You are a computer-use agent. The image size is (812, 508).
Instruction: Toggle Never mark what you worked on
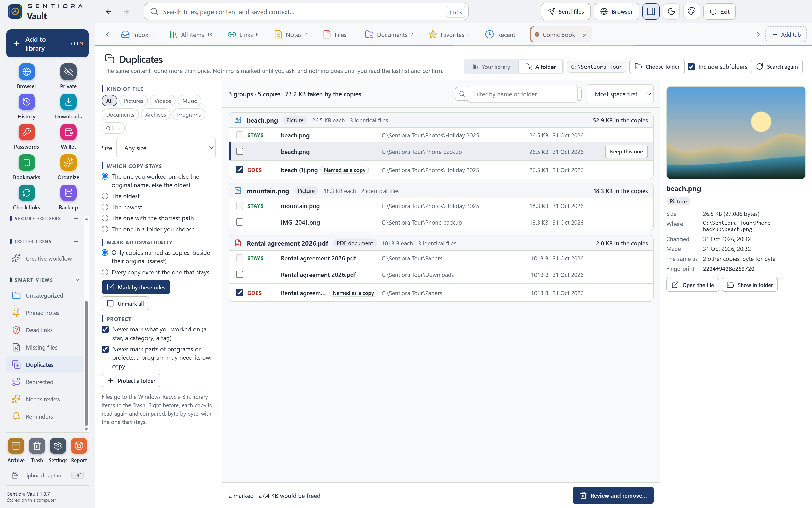(x=105, y=330)
